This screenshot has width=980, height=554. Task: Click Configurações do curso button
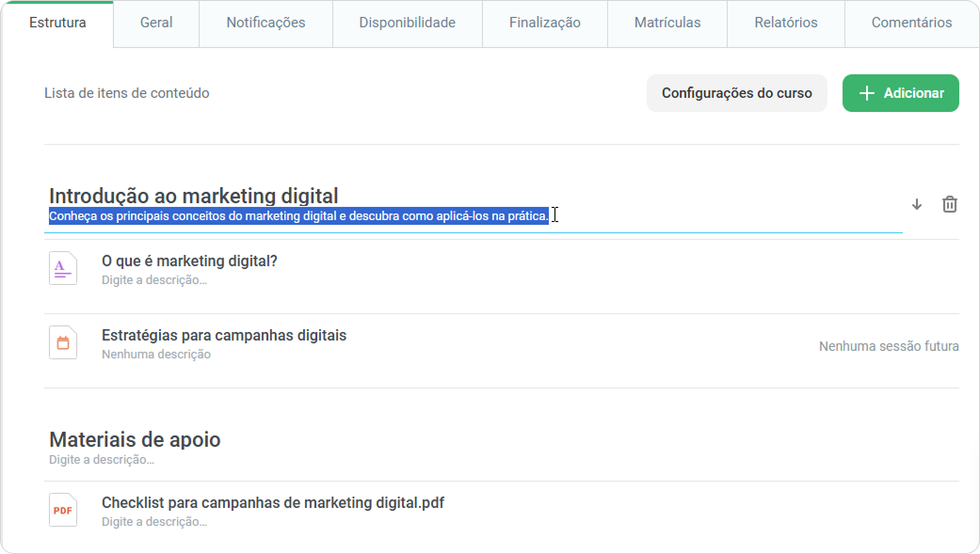click(737, 93)
